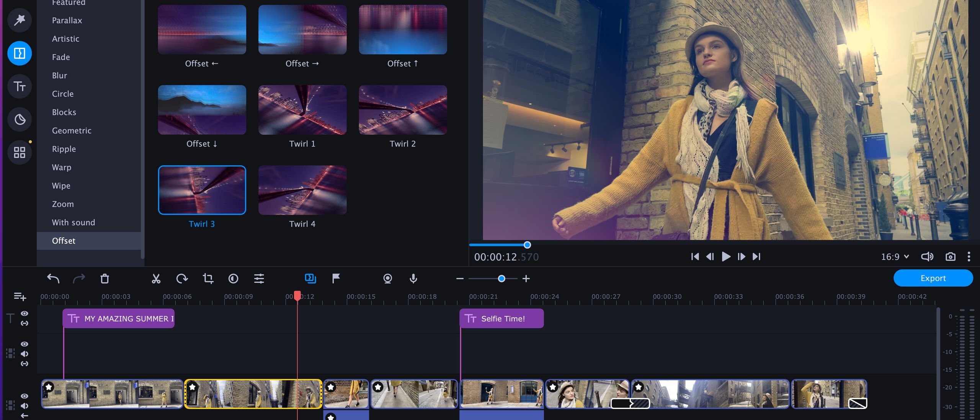
Task: Start the microphone voice recording
Action: tap(413, 278)
